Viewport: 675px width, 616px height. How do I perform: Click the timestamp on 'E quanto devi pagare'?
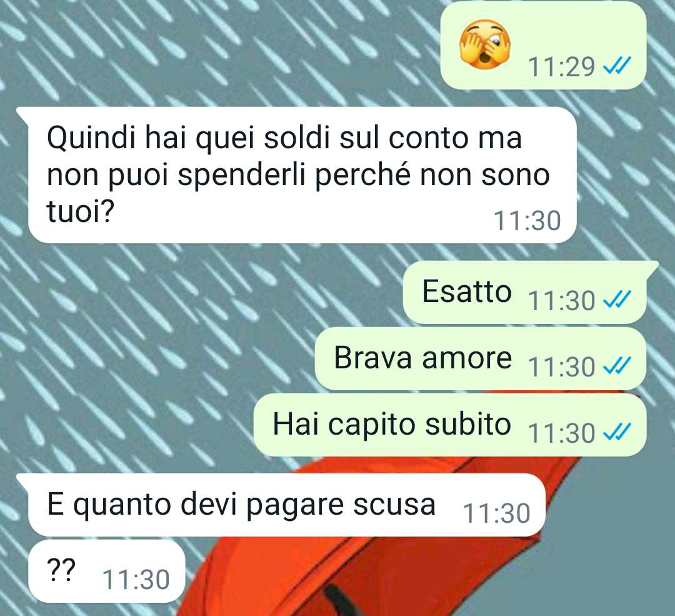[496, 513]
